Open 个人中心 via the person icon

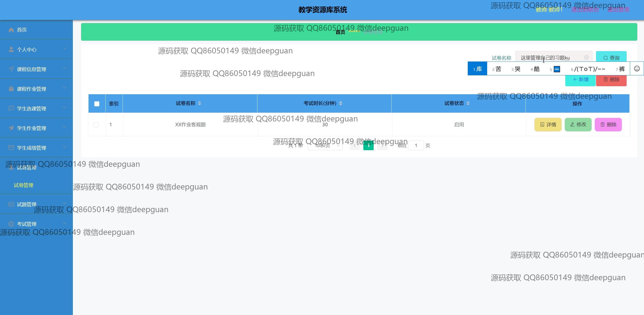(x=11, y=49)
